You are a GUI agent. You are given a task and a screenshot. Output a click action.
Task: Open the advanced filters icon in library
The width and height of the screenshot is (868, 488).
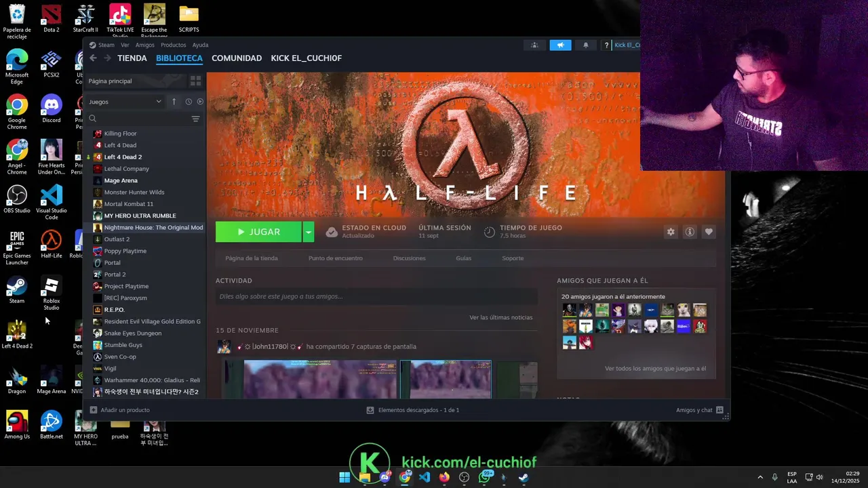coord(195,119)
